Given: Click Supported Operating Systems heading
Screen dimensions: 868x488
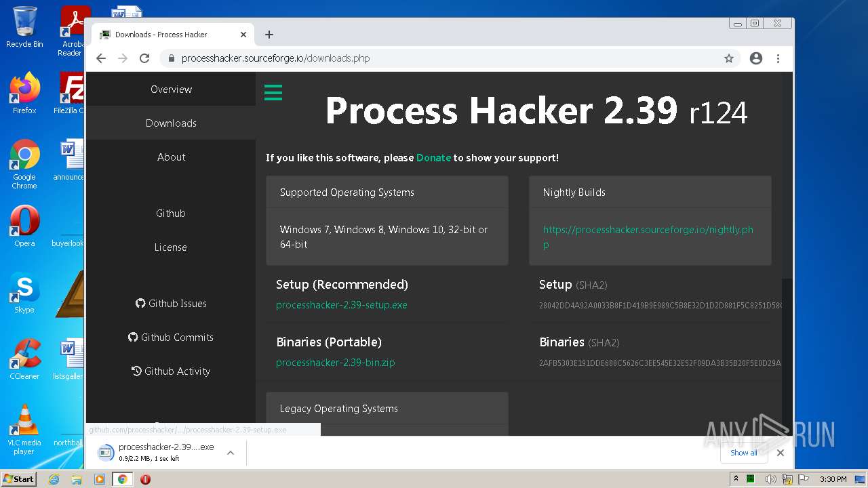Looking at the screenshot, I should coord(347,192).
